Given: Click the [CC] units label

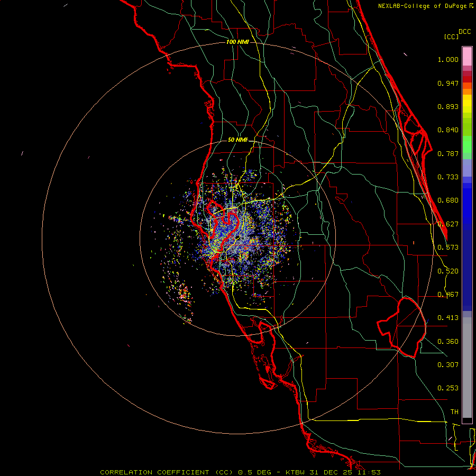Looking at the screenshot, I should coord(451,36).
